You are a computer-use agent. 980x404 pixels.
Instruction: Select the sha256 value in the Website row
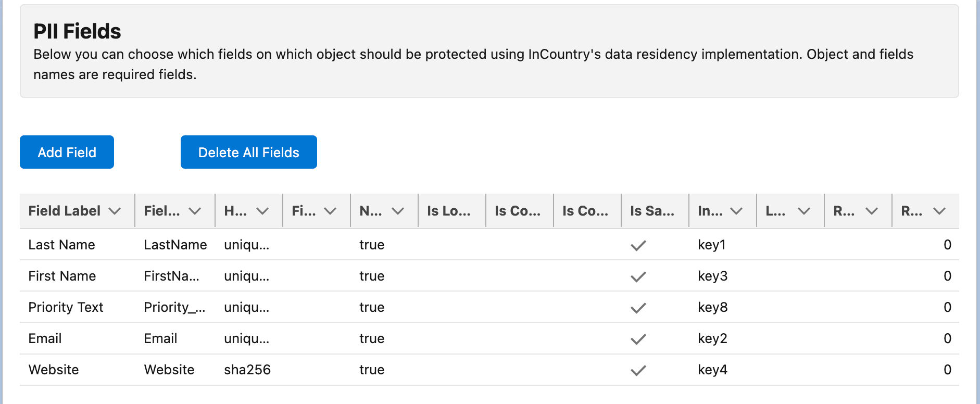(247, 370)
